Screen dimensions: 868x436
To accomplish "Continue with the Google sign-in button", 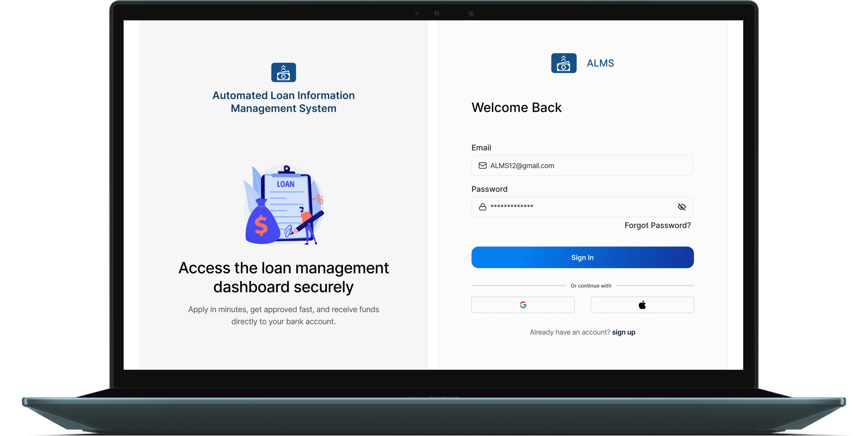I will (523, 305).
